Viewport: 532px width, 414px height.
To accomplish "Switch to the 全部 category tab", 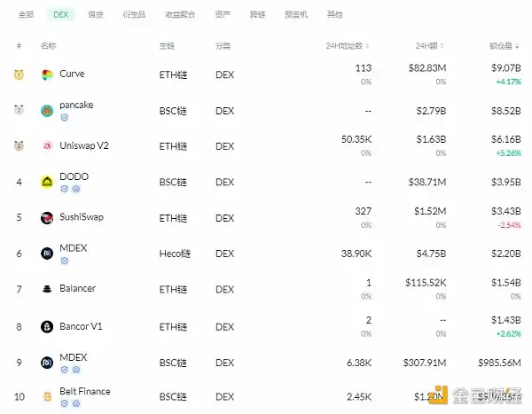I will [x=27, y=15].
